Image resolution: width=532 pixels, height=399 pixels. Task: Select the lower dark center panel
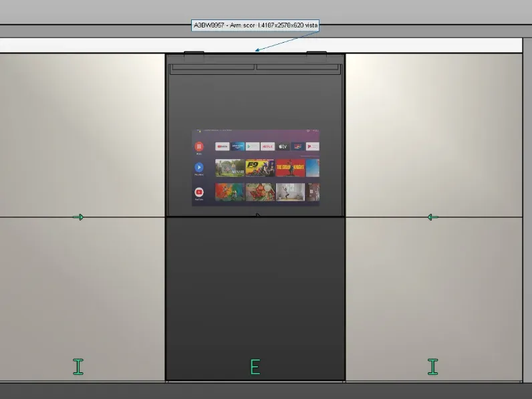pos(255,299)
